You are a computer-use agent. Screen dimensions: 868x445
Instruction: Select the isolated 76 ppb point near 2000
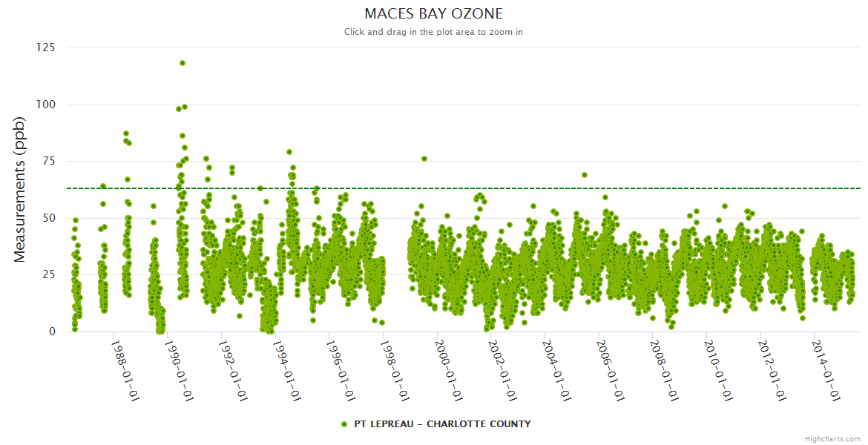pyautogui.click(x=424, y=159)
